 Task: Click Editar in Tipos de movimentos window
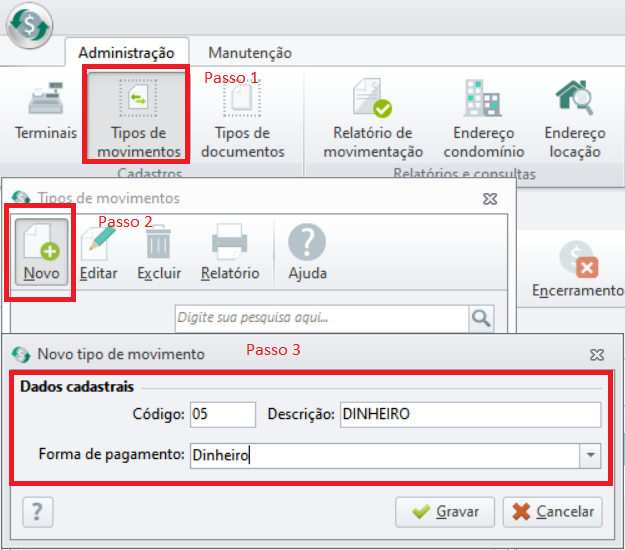pos(98,252)
